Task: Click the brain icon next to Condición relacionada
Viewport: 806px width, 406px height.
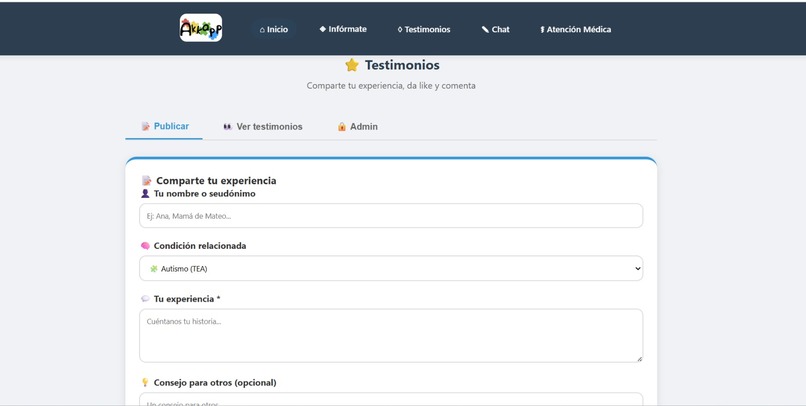Action: click(x=145, y=246)
